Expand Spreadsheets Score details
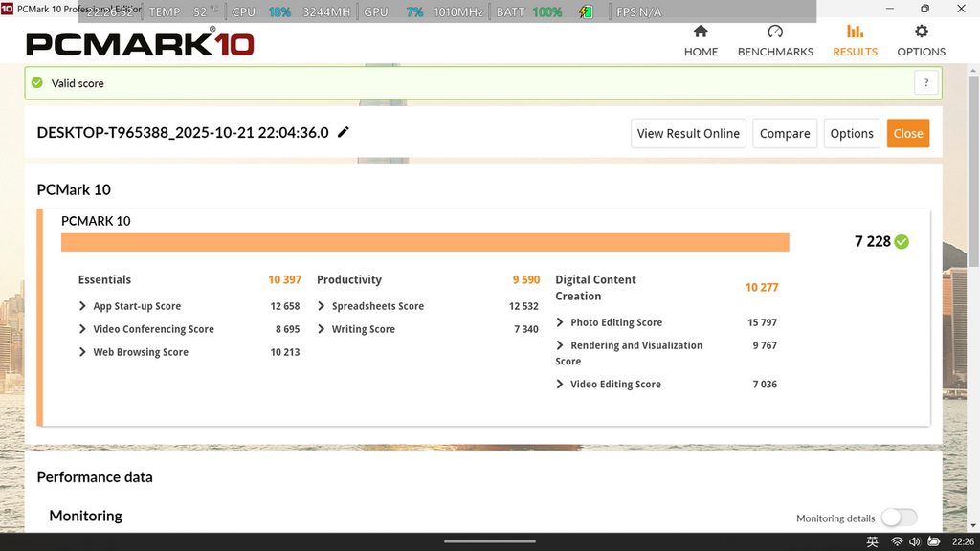980x551 pixels. (323, 306)
